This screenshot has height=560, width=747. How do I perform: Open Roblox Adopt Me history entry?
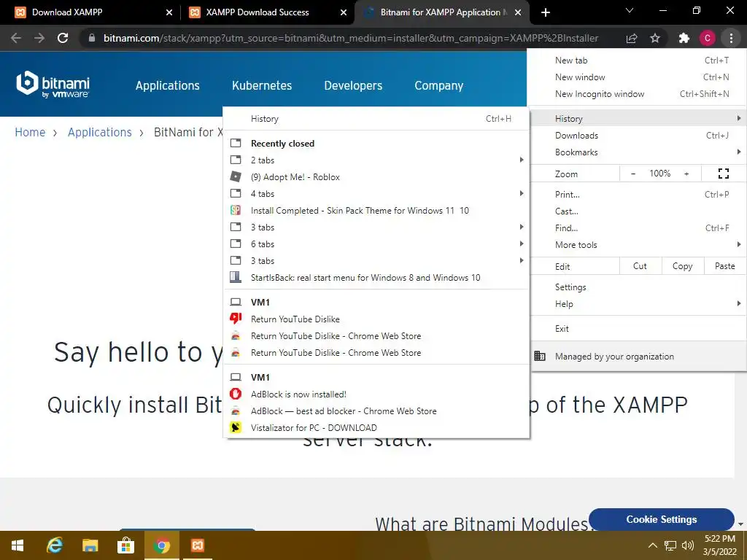[x=376, y=176]
